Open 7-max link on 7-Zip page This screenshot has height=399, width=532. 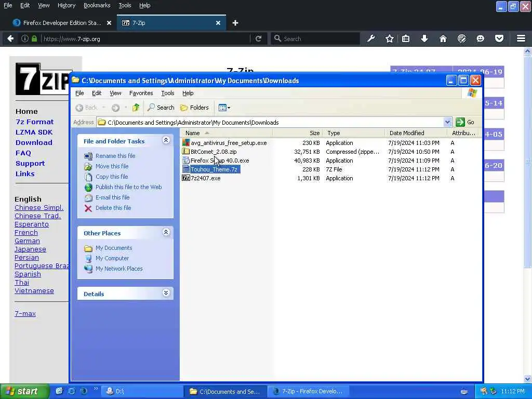25,313
